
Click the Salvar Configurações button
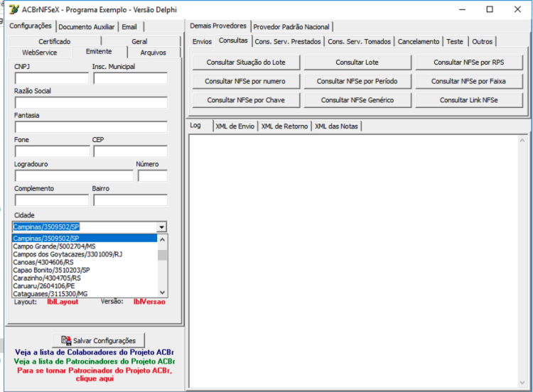(x=98, y=340)
